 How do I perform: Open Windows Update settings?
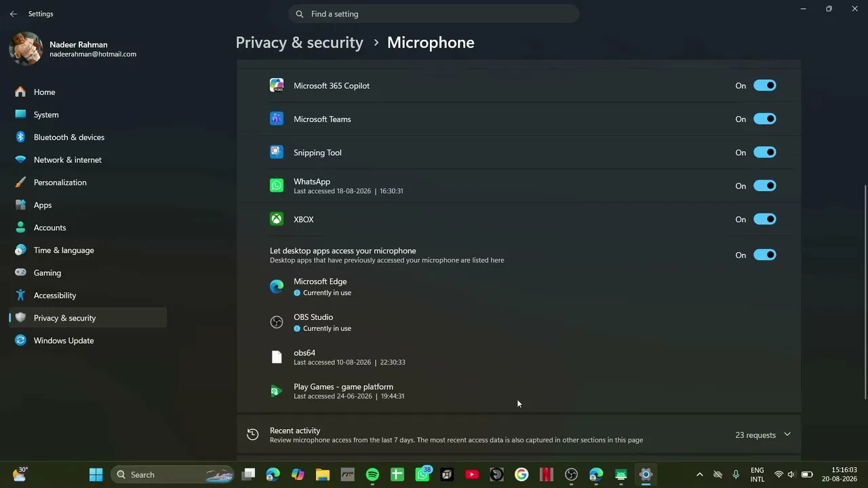click(87, 340)
